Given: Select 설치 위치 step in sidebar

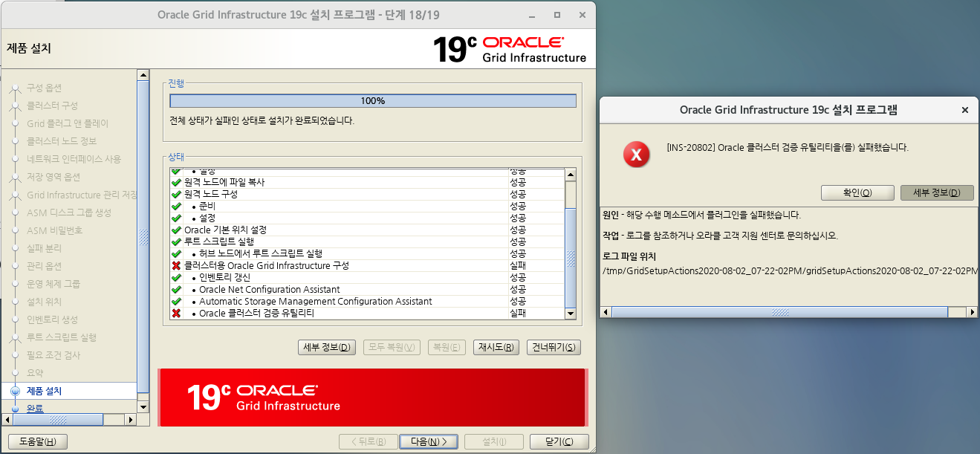Looking at the screenshot, I should (x=45, y=302).
